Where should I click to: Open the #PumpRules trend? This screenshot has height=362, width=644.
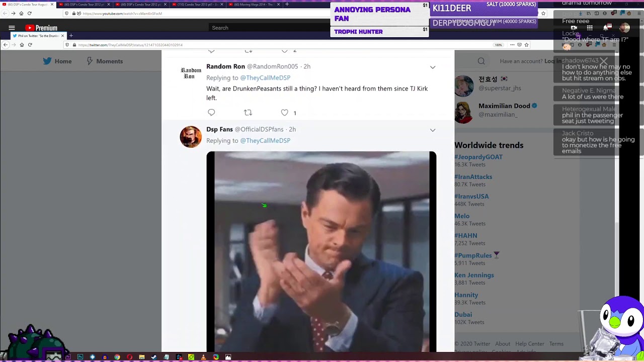click(x=473, y=255)
